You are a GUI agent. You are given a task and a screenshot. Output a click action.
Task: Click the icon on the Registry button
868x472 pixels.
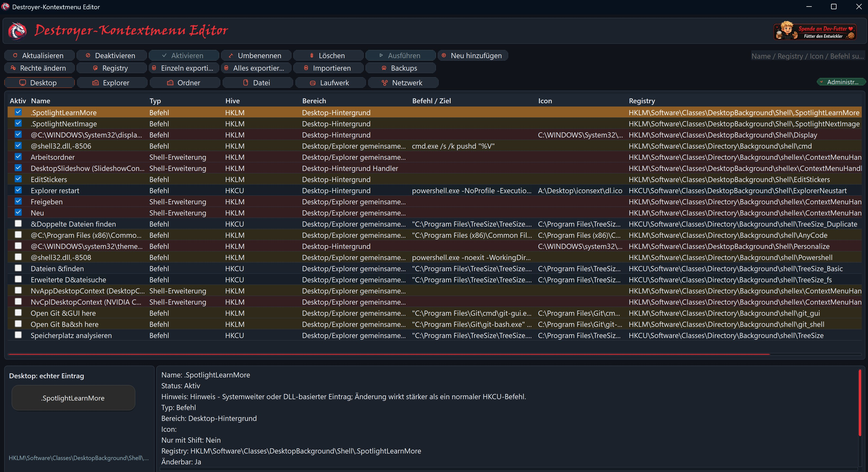(95, 68)
